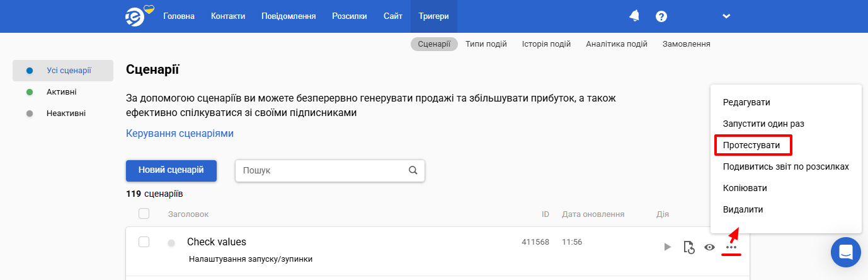Switch to the Замовлення sub-tab
Image resolution: width=868 pixels, height=280 pixels.
click(x=687, y=44)
